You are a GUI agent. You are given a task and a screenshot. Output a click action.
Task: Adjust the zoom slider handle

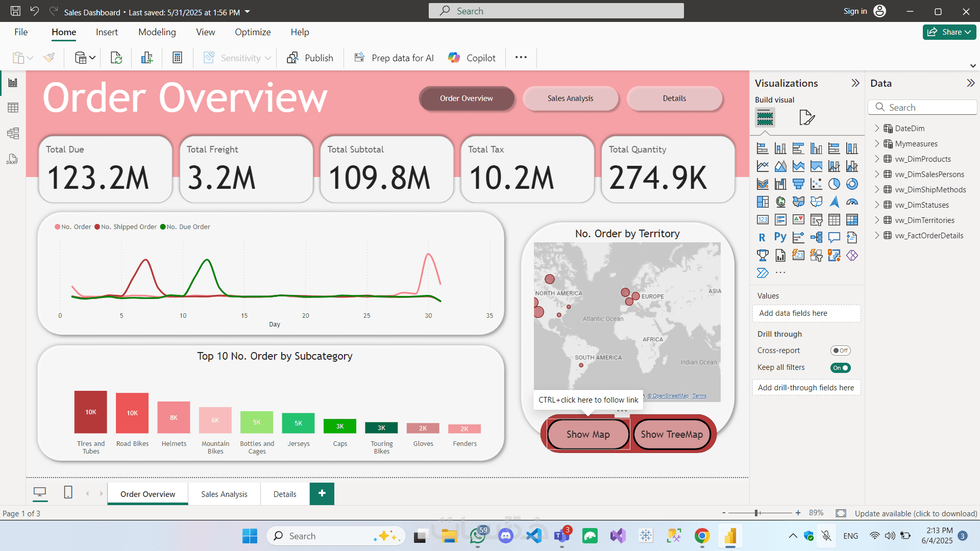coord(757,513)
